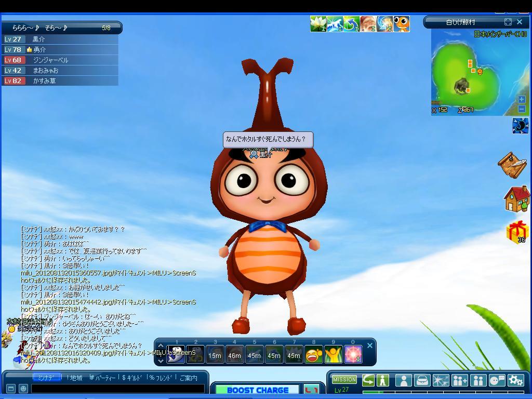Use the laughing face emote in slot 8
The image size is (532, 399).
coord(313,354)
